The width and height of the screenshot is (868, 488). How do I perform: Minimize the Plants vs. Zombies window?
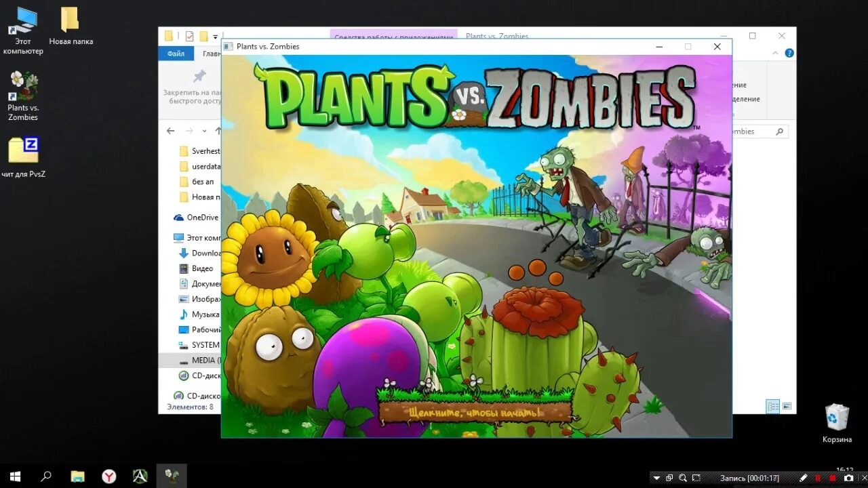click(659, 47)
